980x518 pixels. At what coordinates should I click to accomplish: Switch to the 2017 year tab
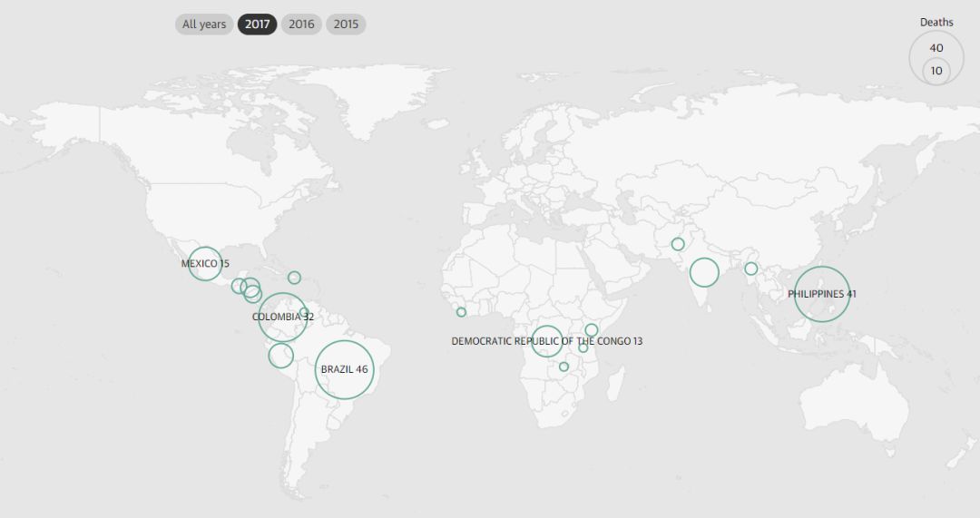[x=257, y=24]
